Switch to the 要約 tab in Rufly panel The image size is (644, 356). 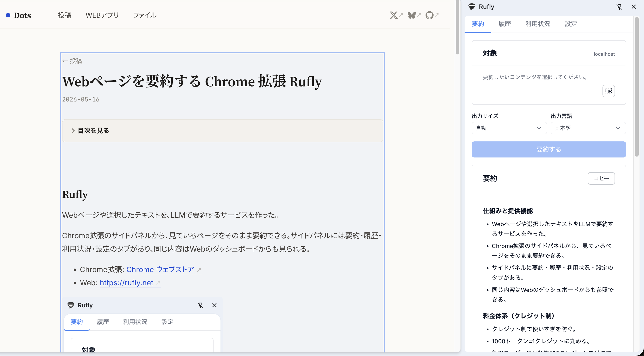tap(478, 24)
